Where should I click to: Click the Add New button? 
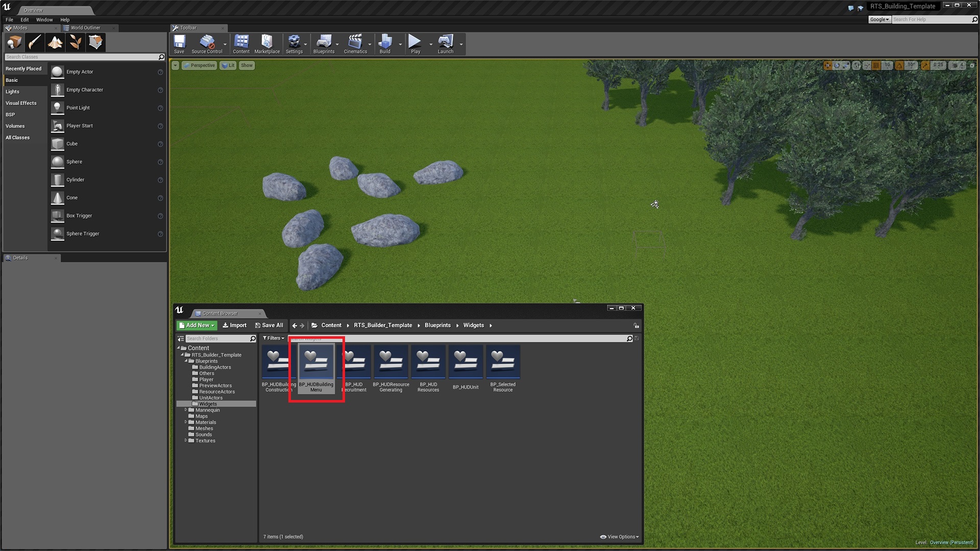pos(197,325)
